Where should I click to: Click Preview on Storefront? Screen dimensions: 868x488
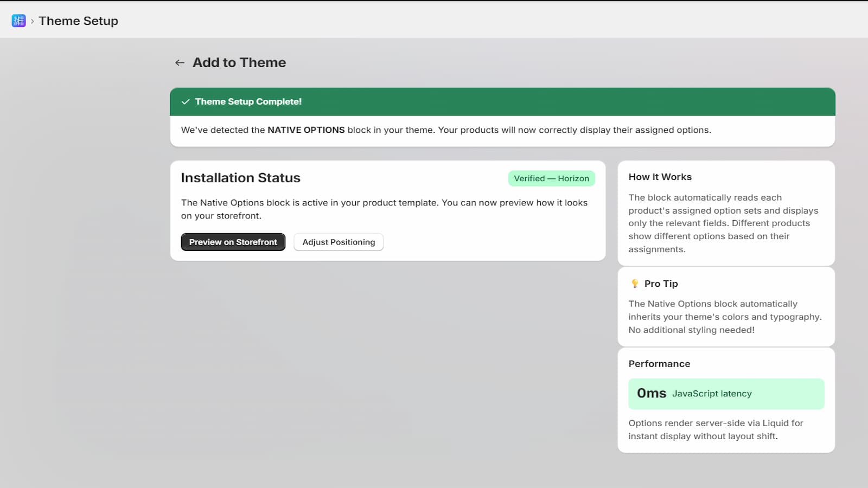coord(233,242)
